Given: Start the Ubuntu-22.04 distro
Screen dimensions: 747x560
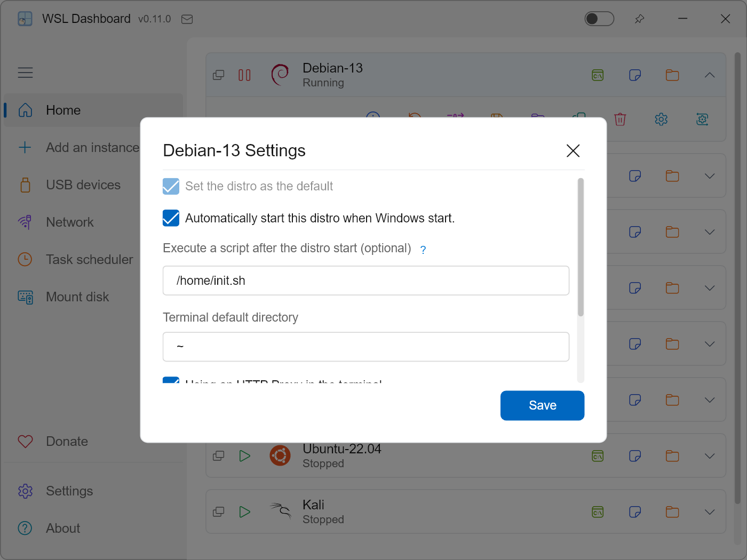Looking at the screenshot, I should point(244,456).
